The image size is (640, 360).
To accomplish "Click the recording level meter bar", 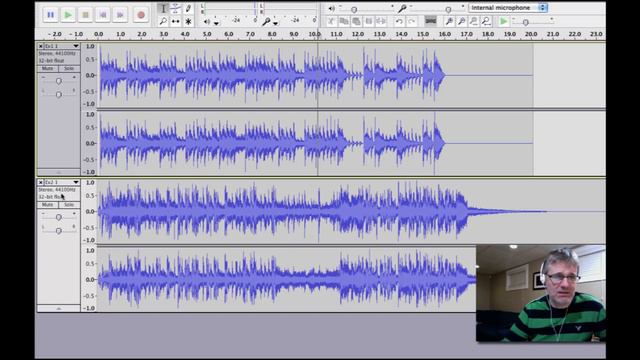I will [x=289, y=8].
